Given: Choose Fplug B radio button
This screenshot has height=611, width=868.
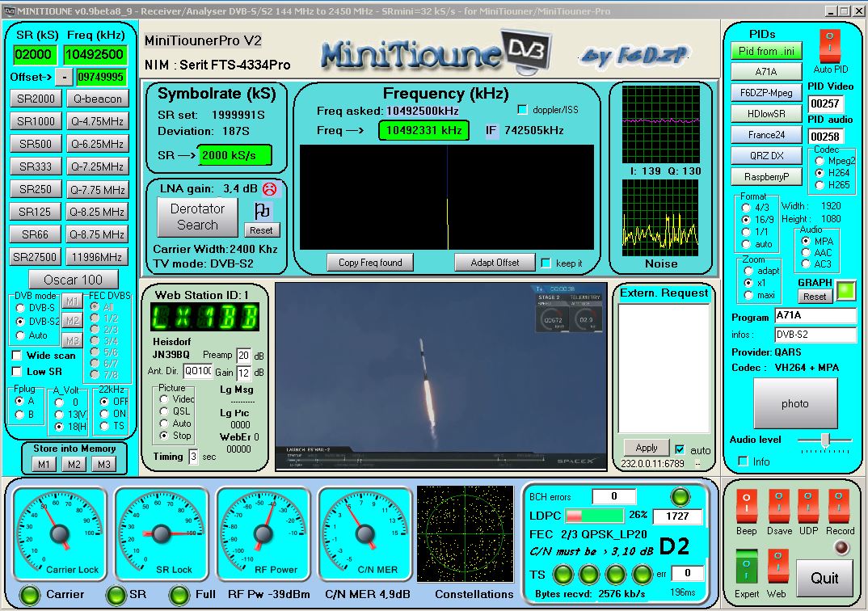Looking at the screenshot, I should [20, 414].
